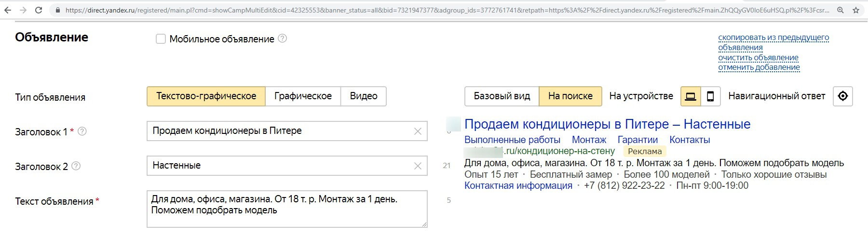The width and height of the screenshot is (868, 236).
Task: Open the кондиционер-на-стену display URL
Action: click(x=559, y=151)
